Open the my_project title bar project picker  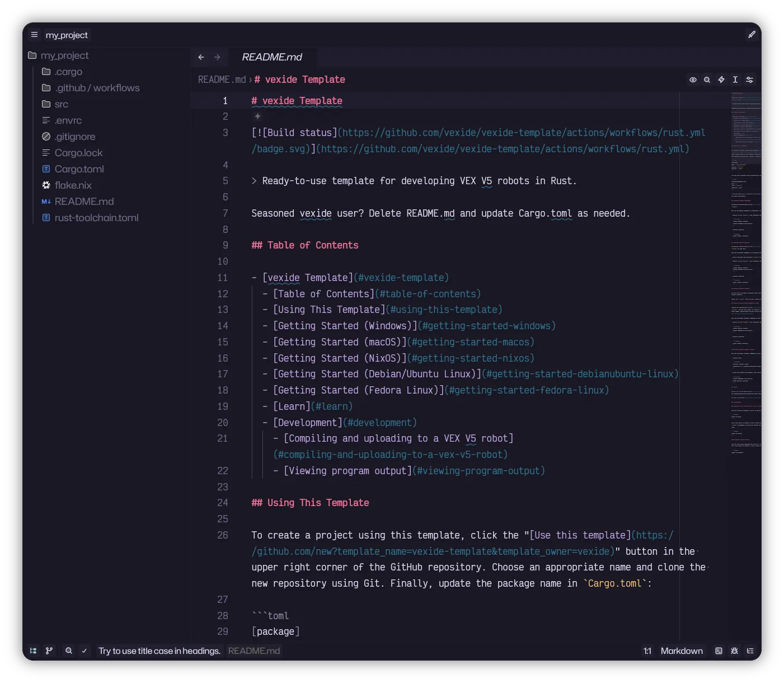(x=67, y=35)
